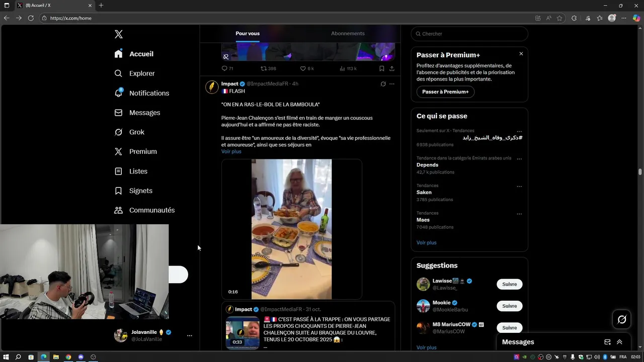
Task: Open Listes in the sidebar
Action: coord(131,171)
